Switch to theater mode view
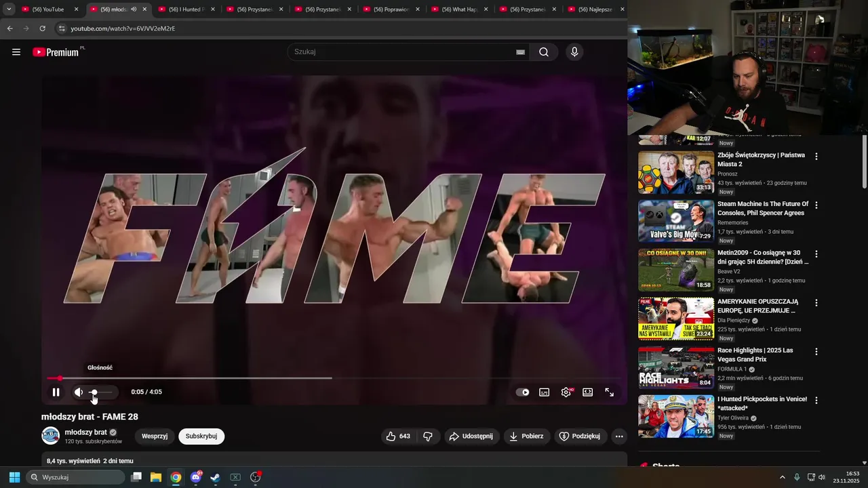This screenshot has height=488, width=868. point(588,392)
